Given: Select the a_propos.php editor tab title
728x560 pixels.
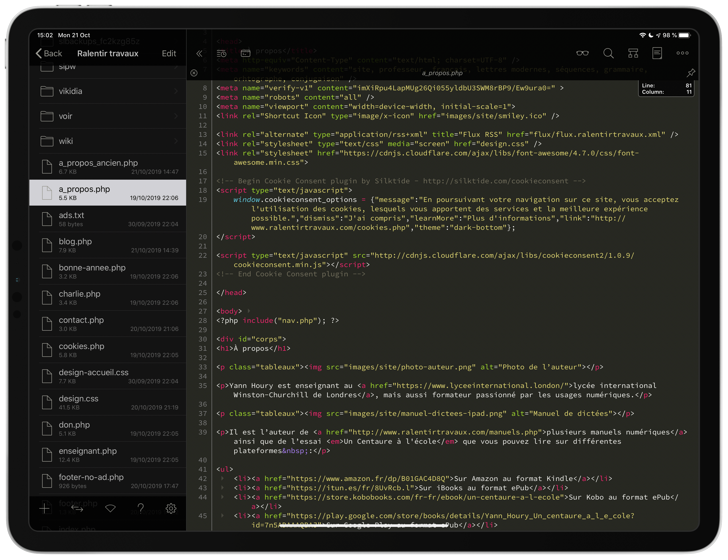Looking at the screenshot, I should point(442,73).
